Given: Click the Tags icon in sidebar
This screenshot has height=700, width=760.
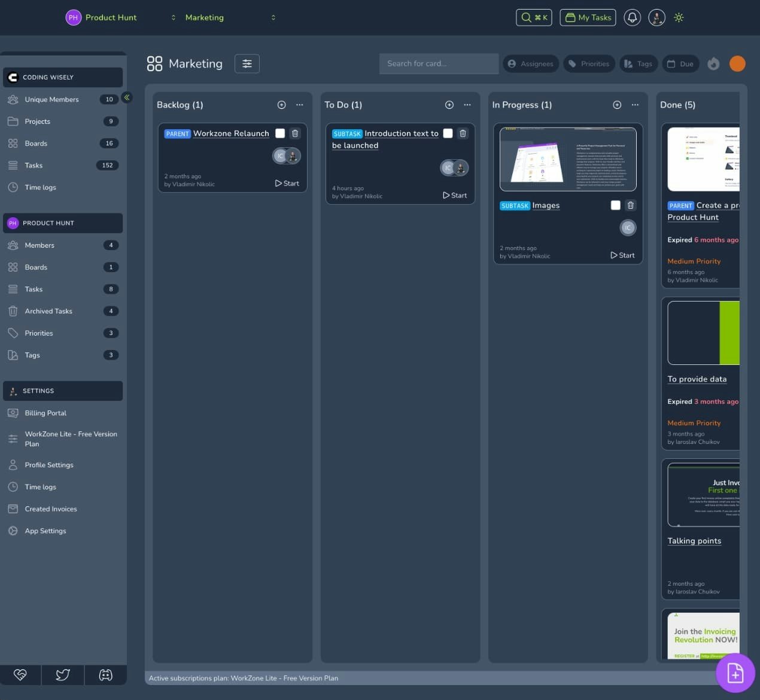Looking at the screenshot, I should pyautogui.click(x=13, y=355).
